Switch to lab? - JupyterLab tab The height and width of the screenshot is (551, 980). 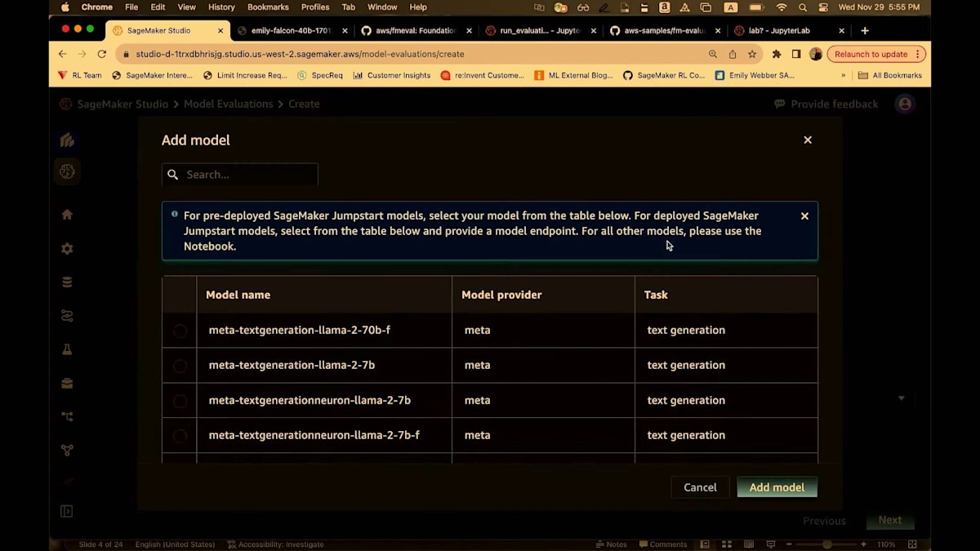pyautogui.click(x=788, y=30)
